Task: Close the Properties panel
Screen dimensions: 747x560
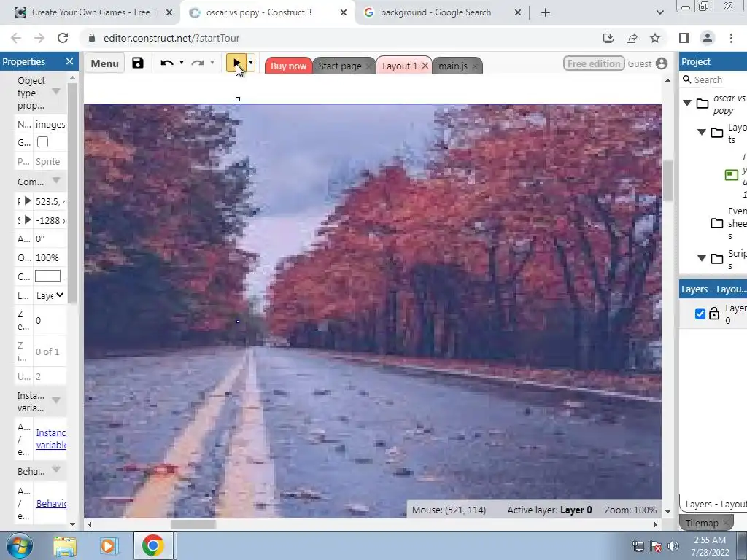Action: tap(69, 61)
